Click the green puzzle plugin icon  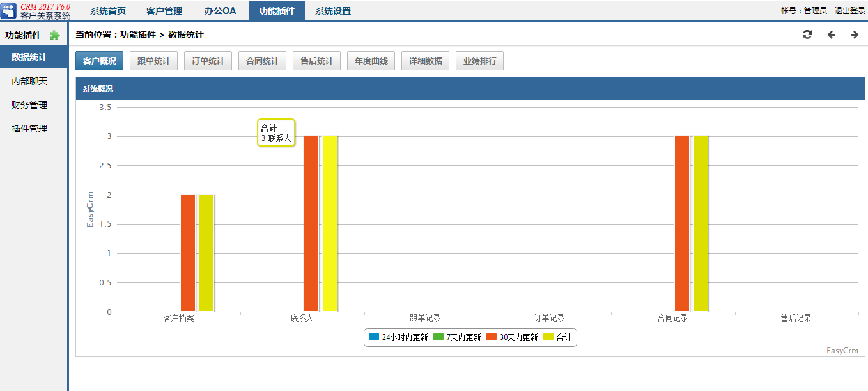[x=55, y=35]
